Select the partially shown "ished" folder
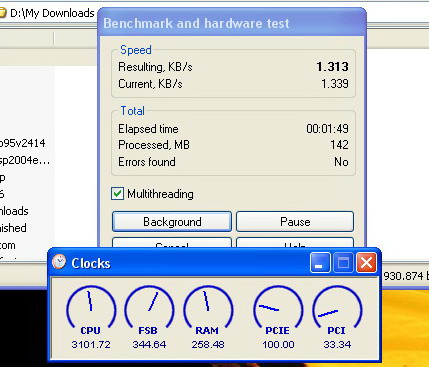This screenshot has height=367, width=429. click(x=13, y=228)
